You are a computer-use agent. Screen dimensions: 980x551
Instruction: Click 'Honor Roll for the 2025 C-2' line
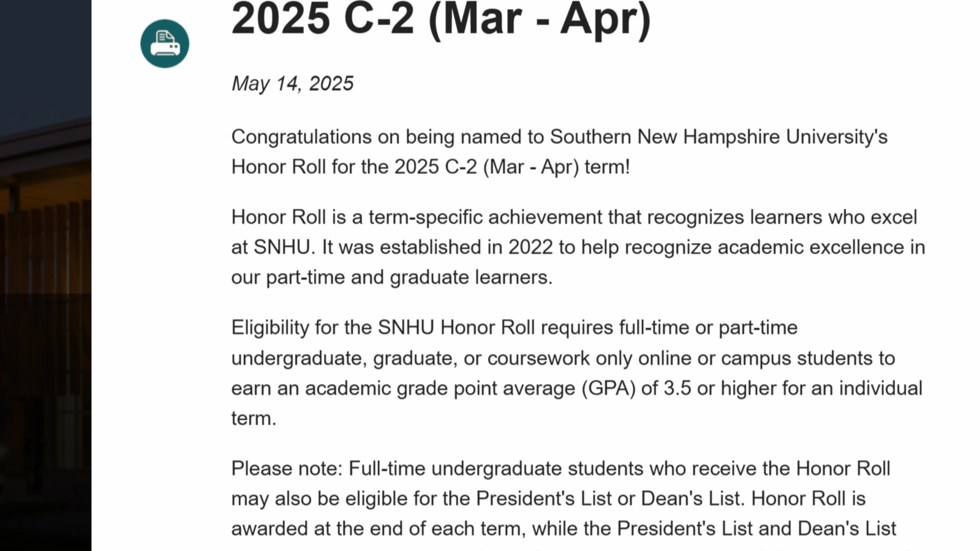pyautogui.click(x=354, y=167)
